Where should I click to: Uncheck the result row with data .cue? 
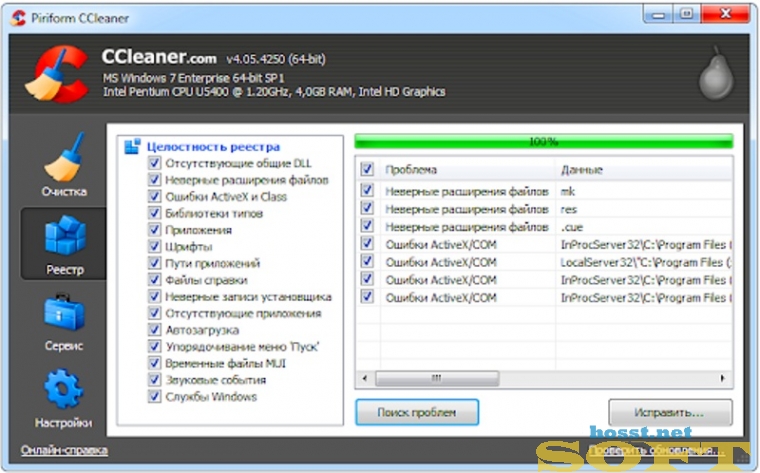click(367, 226)
